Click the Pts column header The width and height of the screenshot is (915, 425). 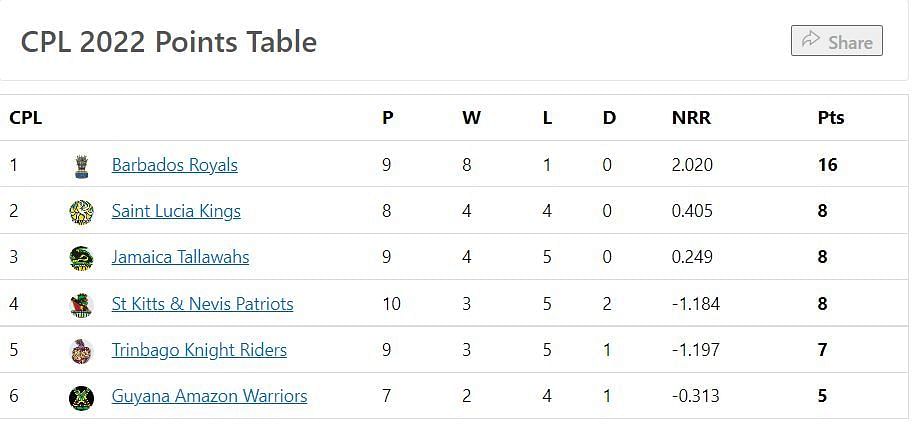coord(831,118)
